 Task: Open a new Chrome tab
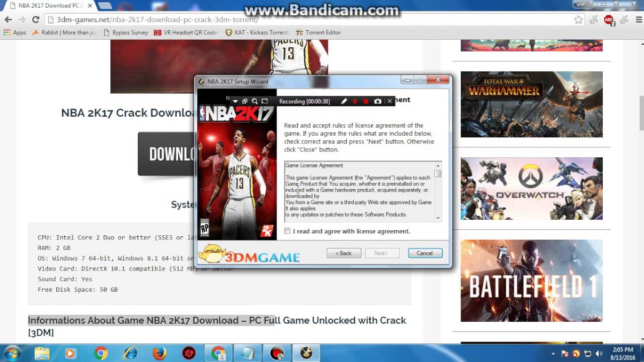tap(105, 6)
